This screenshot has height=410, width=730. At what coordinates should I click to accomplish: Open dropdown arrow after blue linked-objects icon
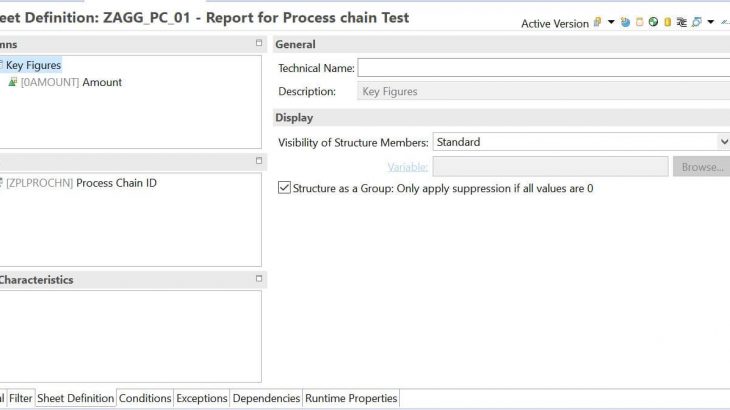[709, 22]
